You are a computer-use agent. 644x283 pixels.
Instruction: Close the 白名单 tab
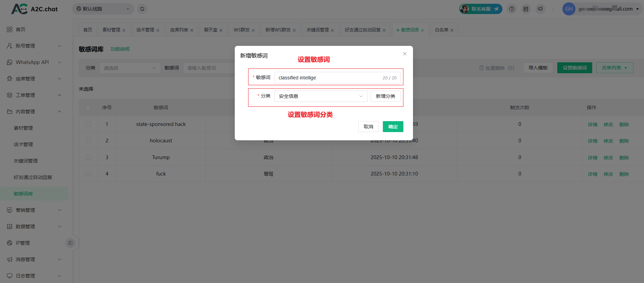pos(452,30)
